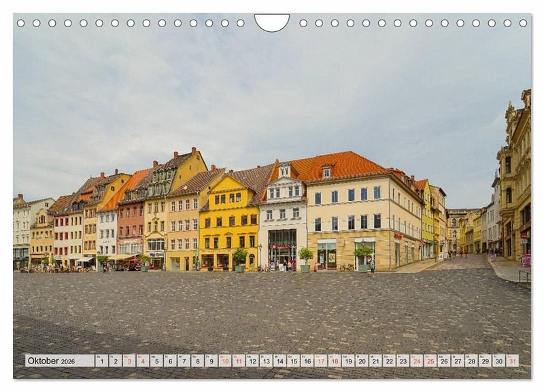Image resolution: width=544 pixels, height=392 pixels.
Task: Click day 13 cell
Action: (266, 361)
